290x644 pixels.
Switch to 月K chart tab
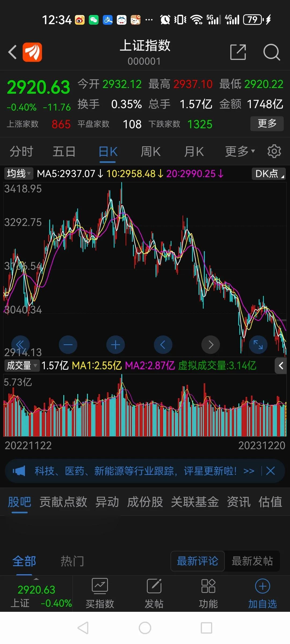tap(194, 151)
